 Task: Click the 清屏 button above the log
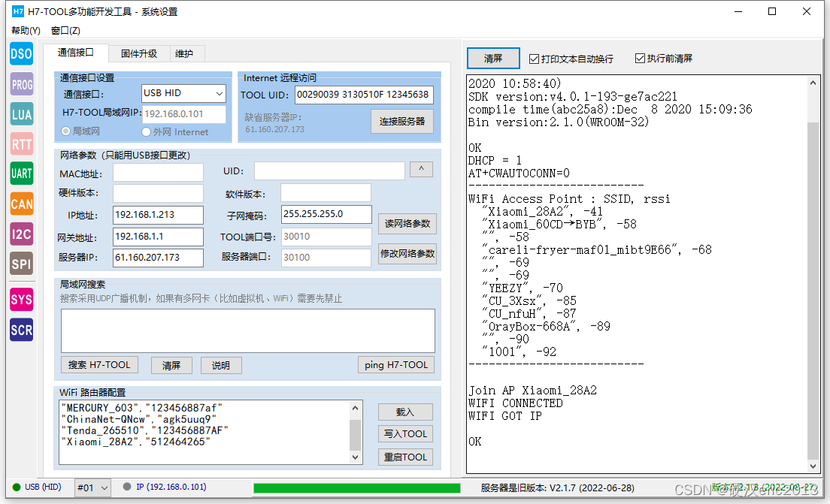coord(493,58)
